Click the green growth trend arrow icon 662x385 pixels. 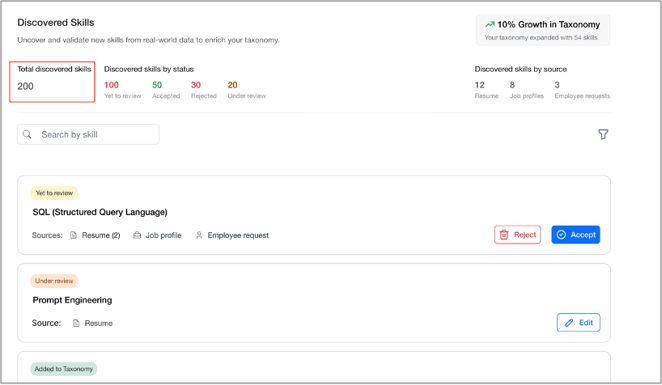(490, 24)
